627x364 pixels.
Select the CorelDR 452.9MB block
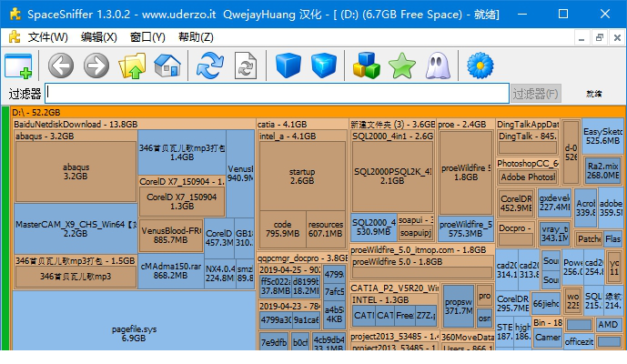point(516,203)
